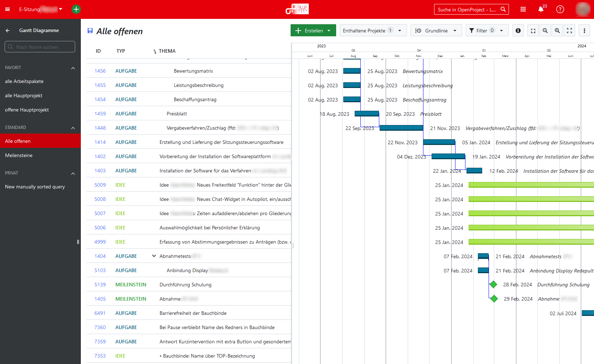The height and width of the screenshot is (364, 594).
Task: Click the Bewertungsmatrix Gantt bar
Action: click(x=352, y=71)
